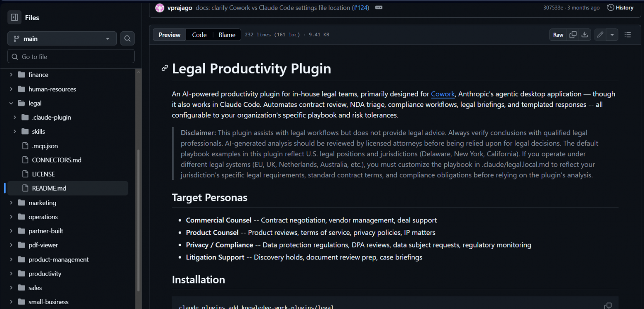
Task: Focus the Go to file input
Action: pos(71,57)
